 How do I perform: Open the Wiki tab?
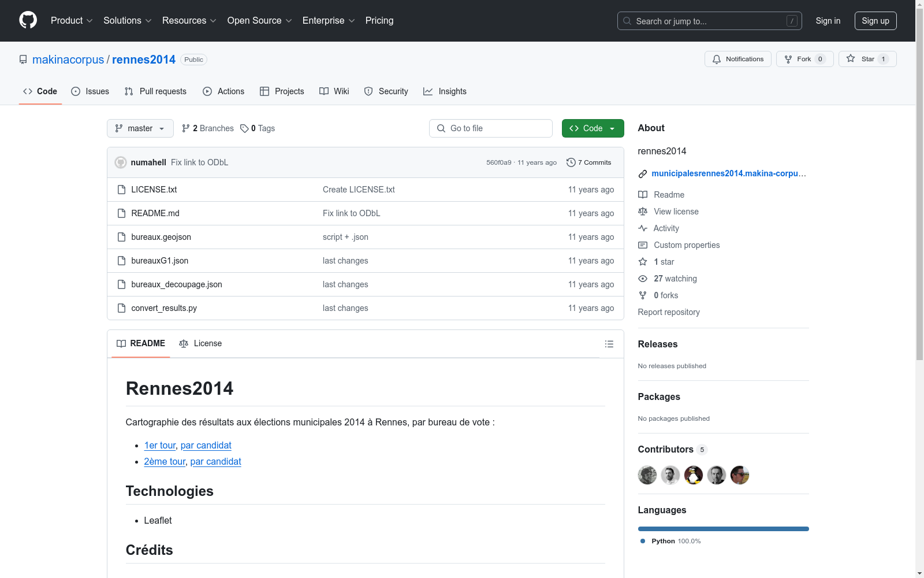334,91
